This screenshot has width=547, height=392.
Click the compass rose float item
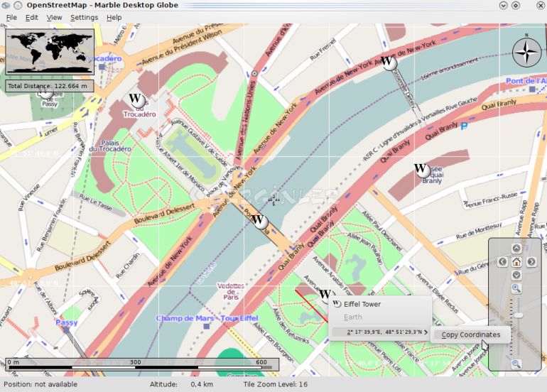pyautogui.click(x=527, y=53)
